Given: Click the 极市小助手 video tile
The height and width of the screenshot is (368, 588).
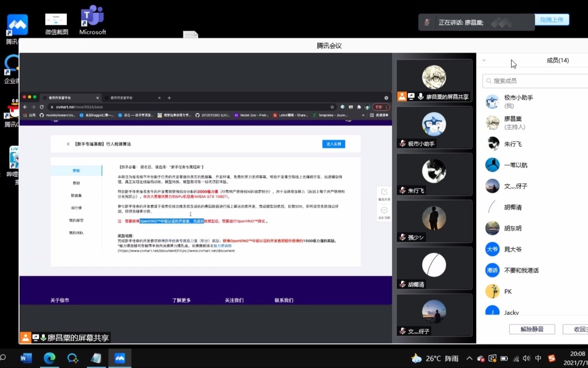Looking at the screenshot, I should click(x=434, y=127).
